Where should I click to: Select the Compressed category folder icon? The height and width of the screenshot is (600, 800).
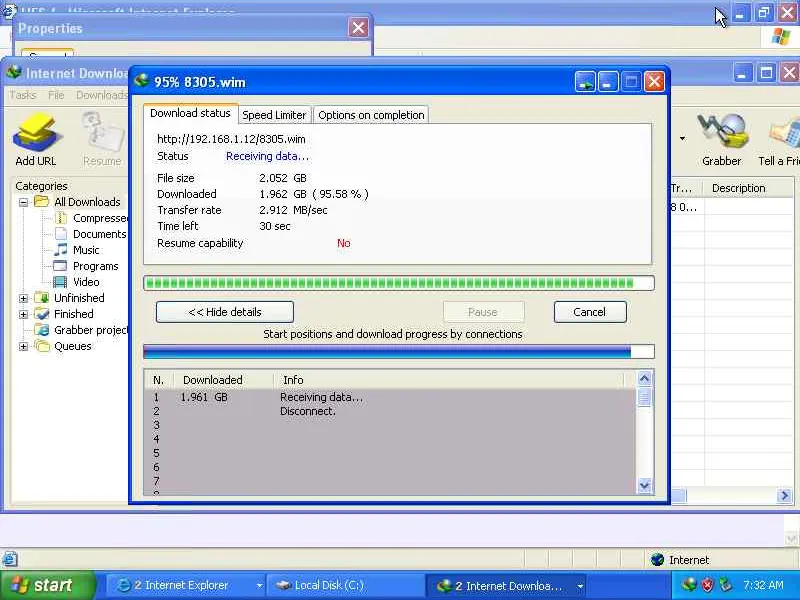61,218
